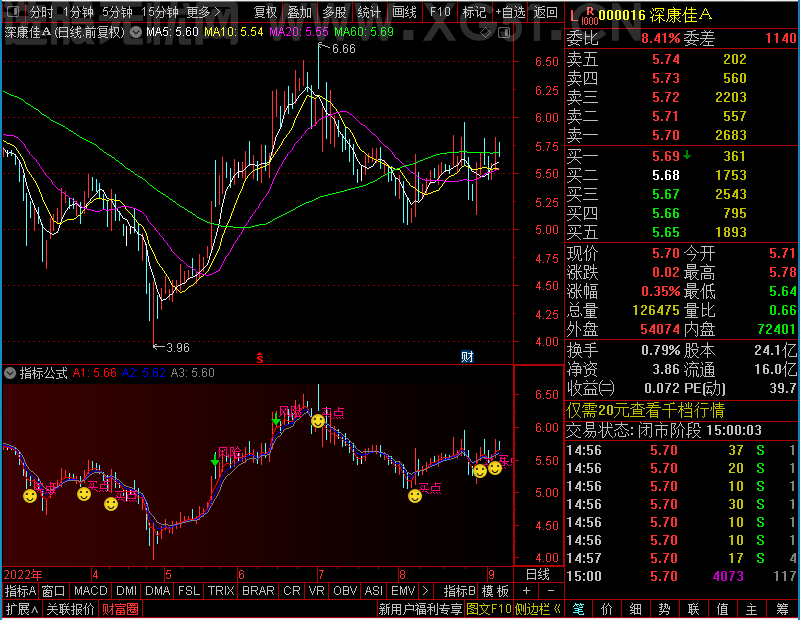This screenshot has width=800, height=620.
Task: Open 多股 multi-stock view
Action: point(334,11)
